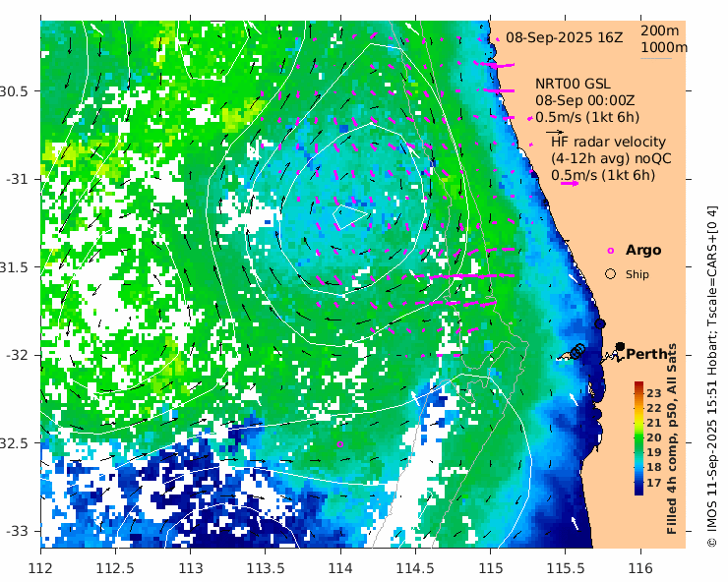Click the bold Argo legend label
728x582 pixels.
pyautogui.click(x=643, y=250)
